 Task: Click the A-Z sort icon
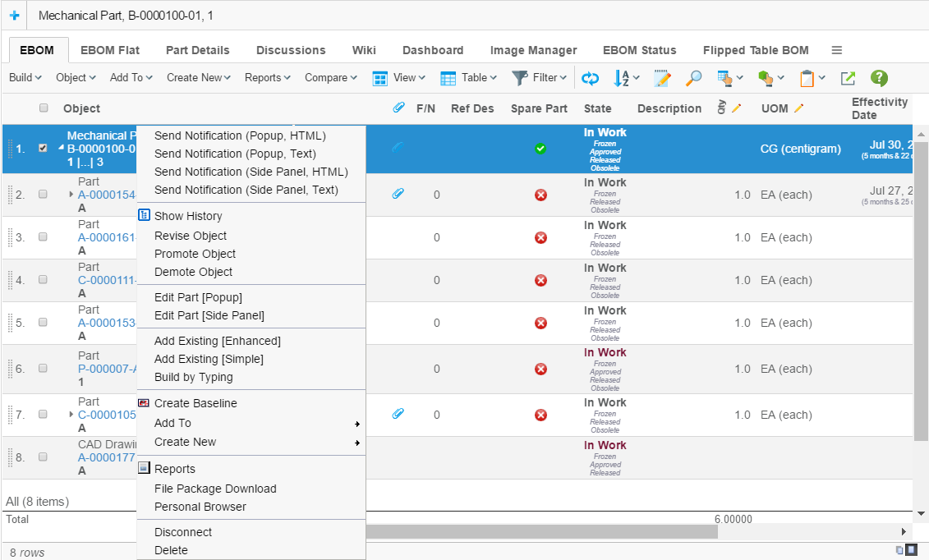click(x=622, y=78)
